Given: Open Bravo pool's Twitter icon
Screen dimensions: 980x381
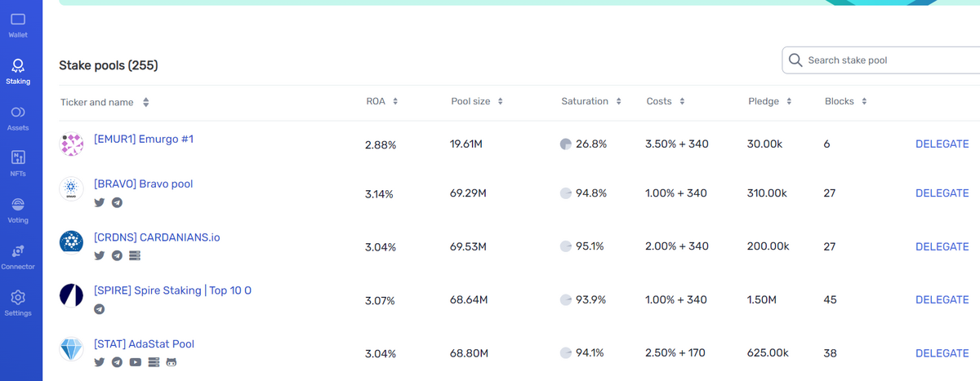Looking at the screenshot, I should 100,202.
